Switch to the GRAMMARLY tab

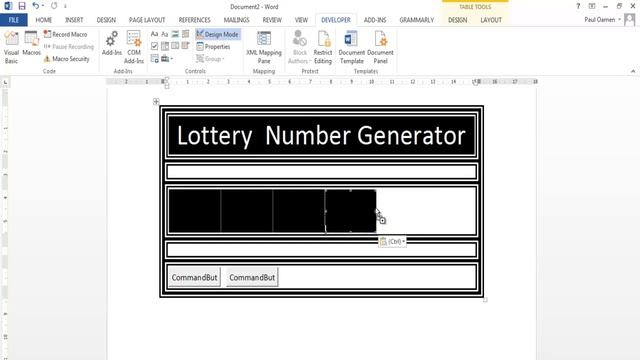[416, 20]
